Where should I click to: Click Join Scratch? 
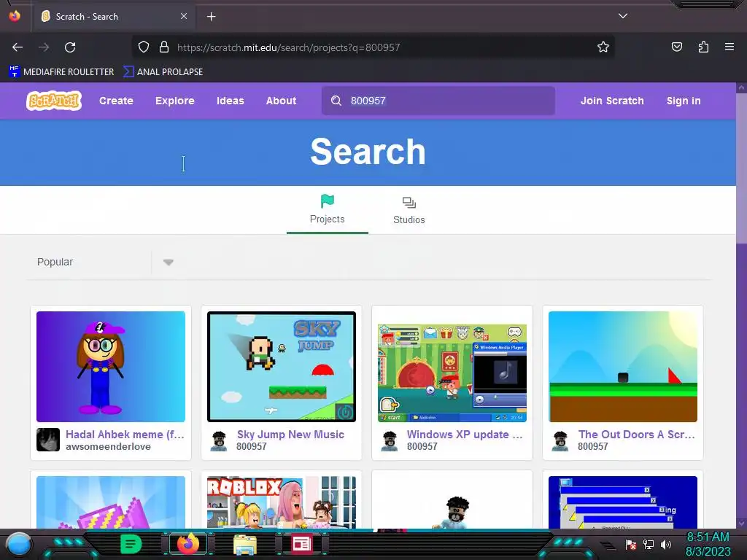pos(612,101)
